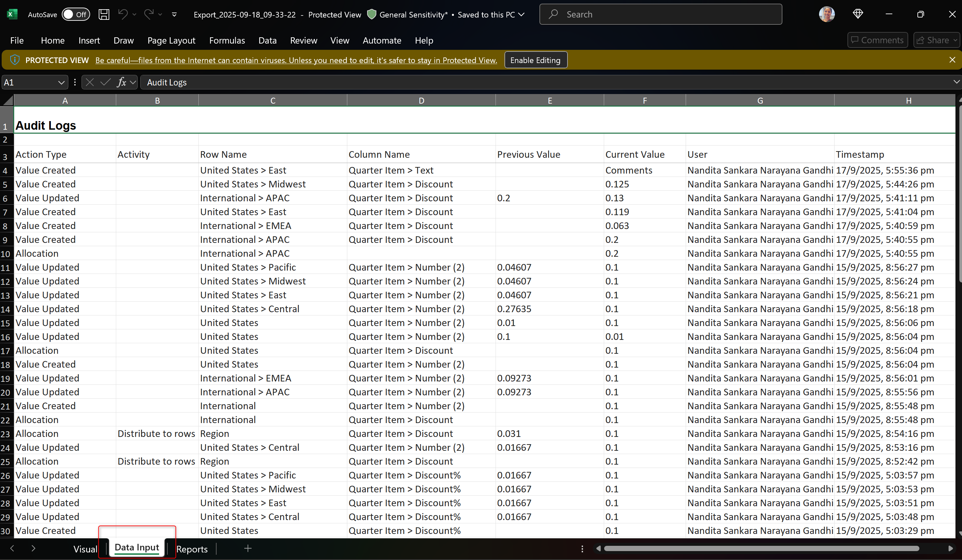Dismiss the Protected View message bar

click(x=952, y=60)
